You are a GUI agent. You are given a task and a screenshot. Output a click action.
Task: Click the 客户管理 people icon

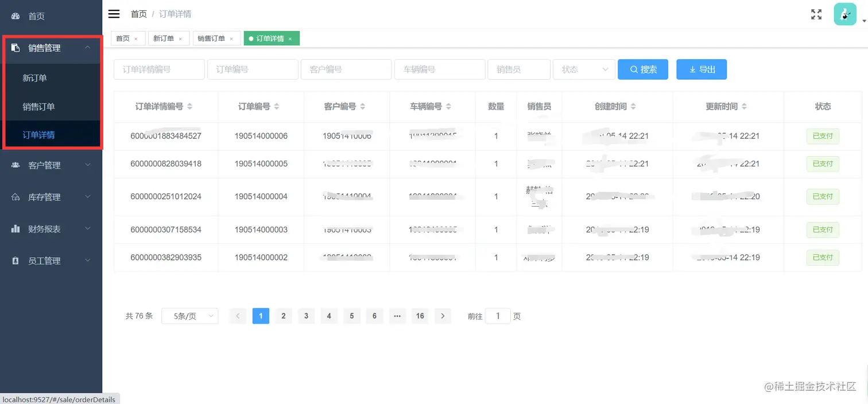[15, 165]
